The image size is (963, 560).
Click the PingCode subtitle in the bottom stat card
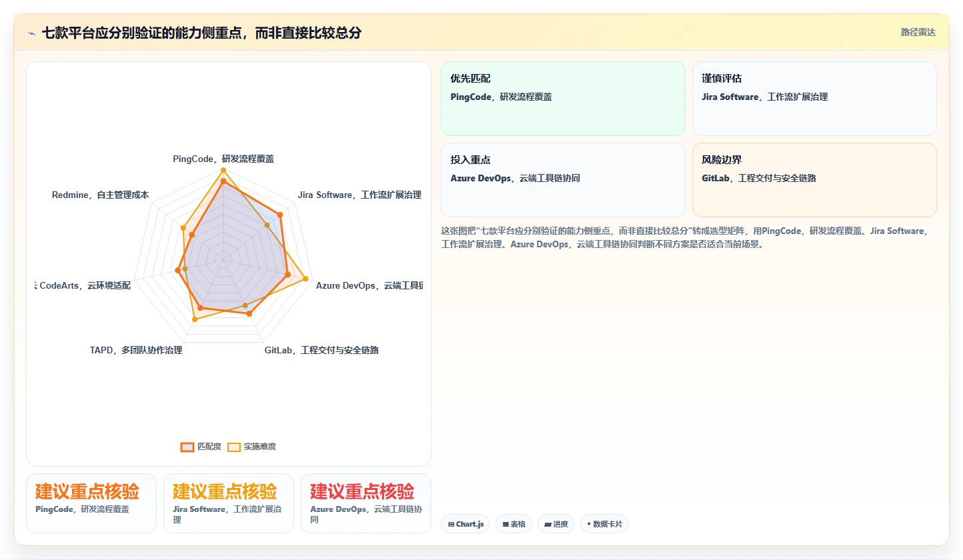pyautogui.click(x=82, y=509)
